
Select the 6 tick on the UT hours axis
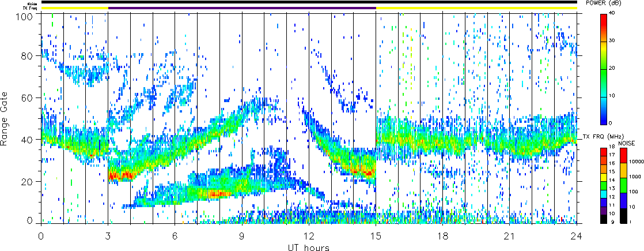pyautogui.click(x=175, y=237)
